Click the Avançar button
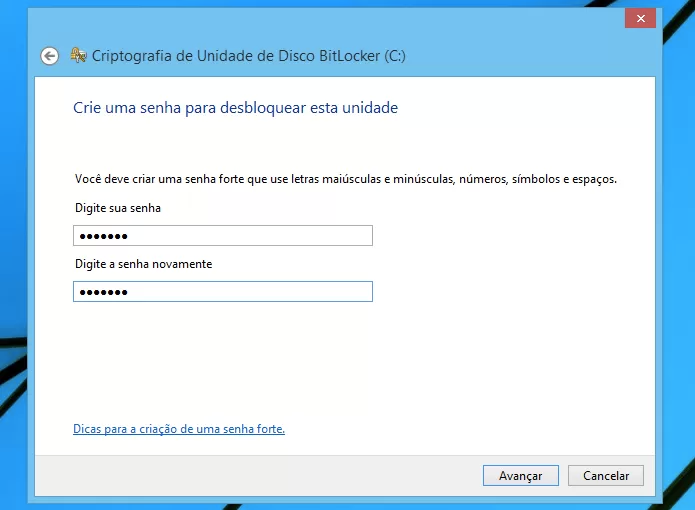 tap(520, 475)
